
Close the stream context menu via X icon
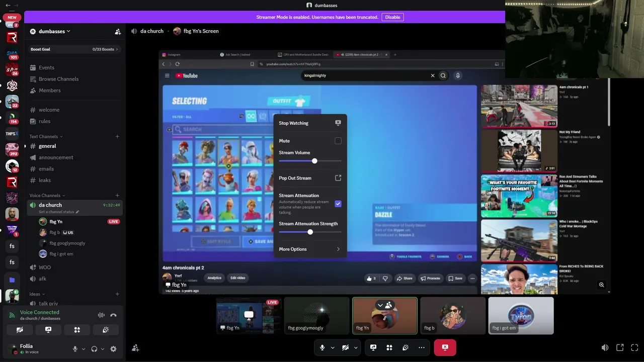pyautogui.click(x=338, y=123)
